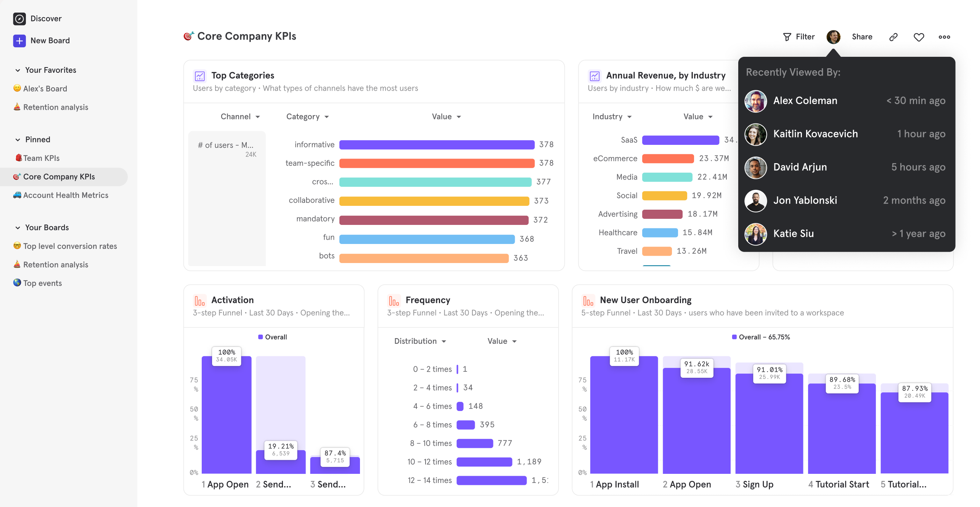Open Account Health Metrics board
980x507 pixels.
pyautogui.click(x=66, y=195)
